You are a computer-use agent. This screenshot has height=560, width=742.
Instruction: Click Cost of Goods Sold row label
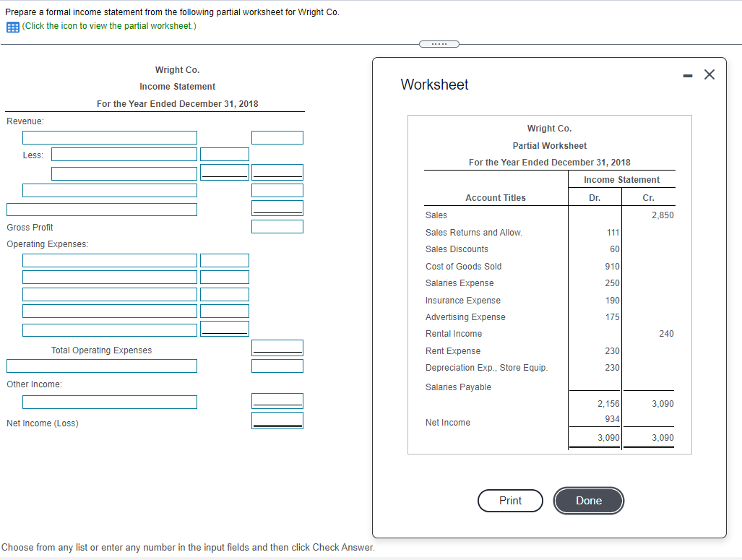coord(463,267)
